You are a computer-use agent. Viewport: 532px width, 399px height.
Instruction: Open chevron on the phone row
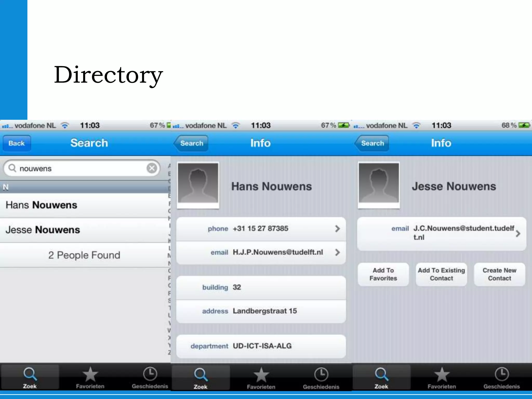[x=337, y=229]
